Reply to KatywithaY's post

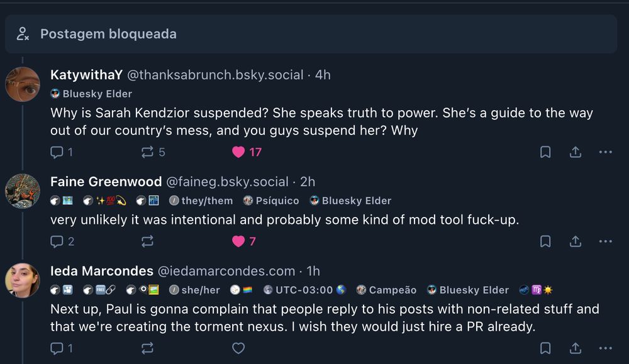tap(57, 152)
